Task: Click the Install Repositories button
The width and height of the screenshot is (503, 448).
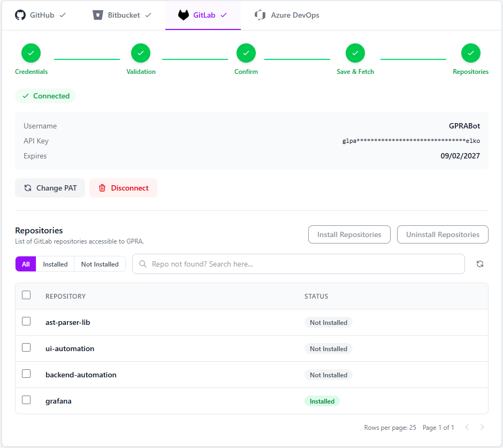Action: click(349, 234)
